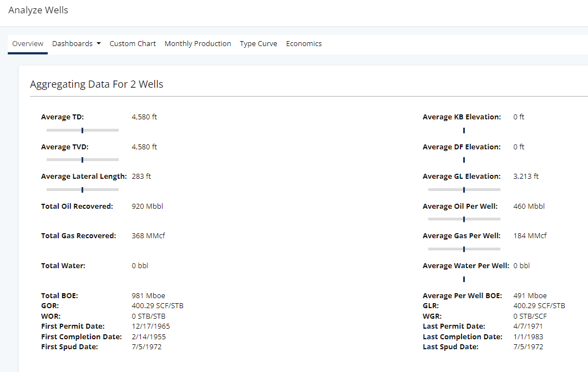
Task: Click the Average GL Elevation value '3,213 ft'
Action: [x=526, y=176]
